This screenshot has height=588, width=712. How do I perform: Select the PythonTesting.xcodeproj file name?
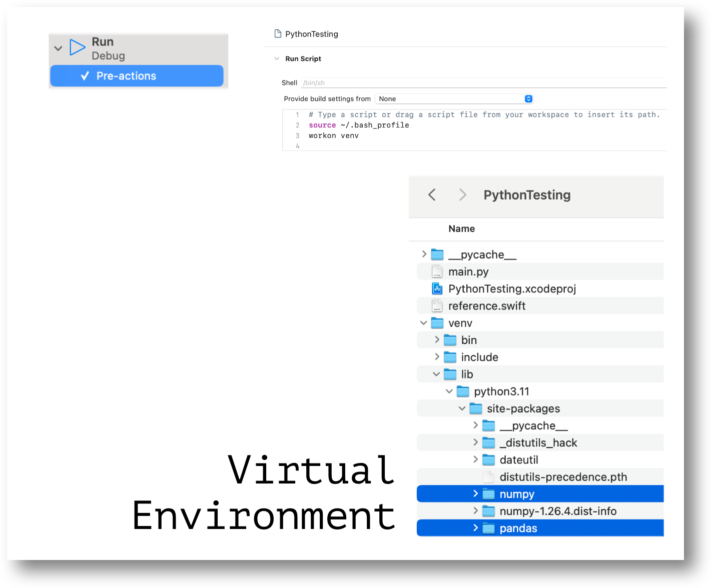pyautogui.click(x=512, y=288)
